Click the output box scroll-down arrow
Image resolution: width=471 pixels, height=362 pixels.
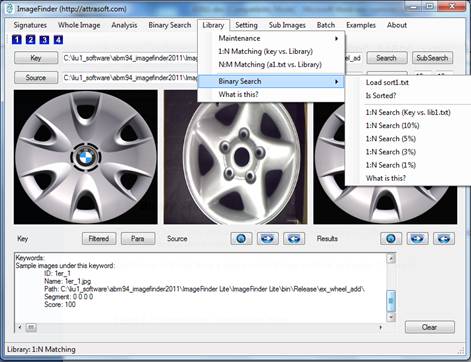391,316
